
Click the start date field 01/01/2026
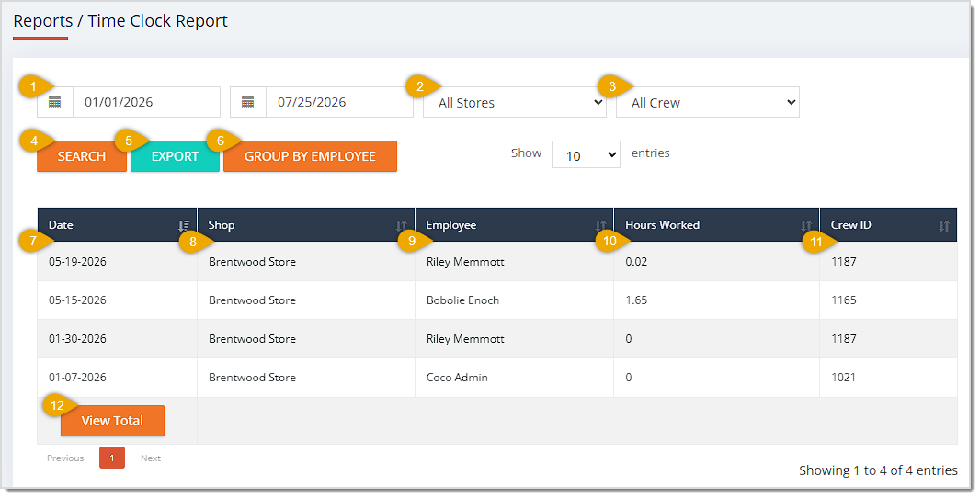pos(147,102)
